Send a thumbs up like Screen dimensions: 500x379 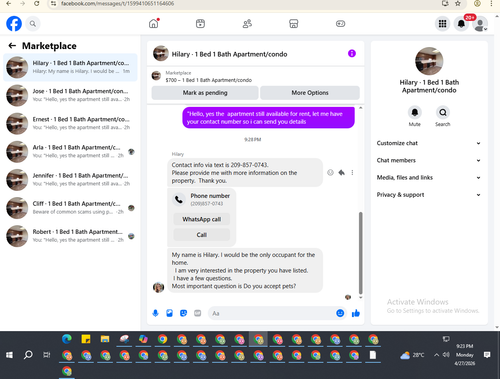(x=356, y=313)
